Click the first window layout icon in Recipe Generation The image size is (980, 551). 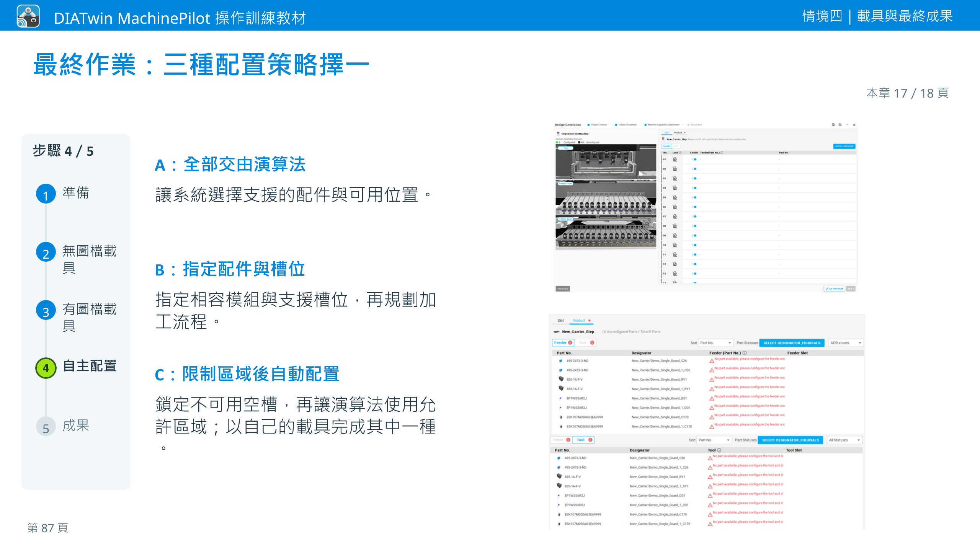(833, 125)
